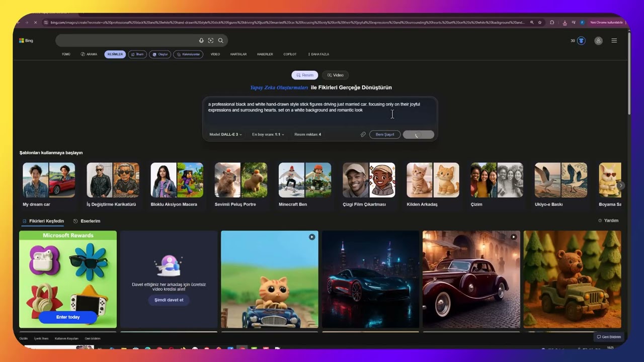Open the Rewards badge icon next to 30

click(581, 41)
